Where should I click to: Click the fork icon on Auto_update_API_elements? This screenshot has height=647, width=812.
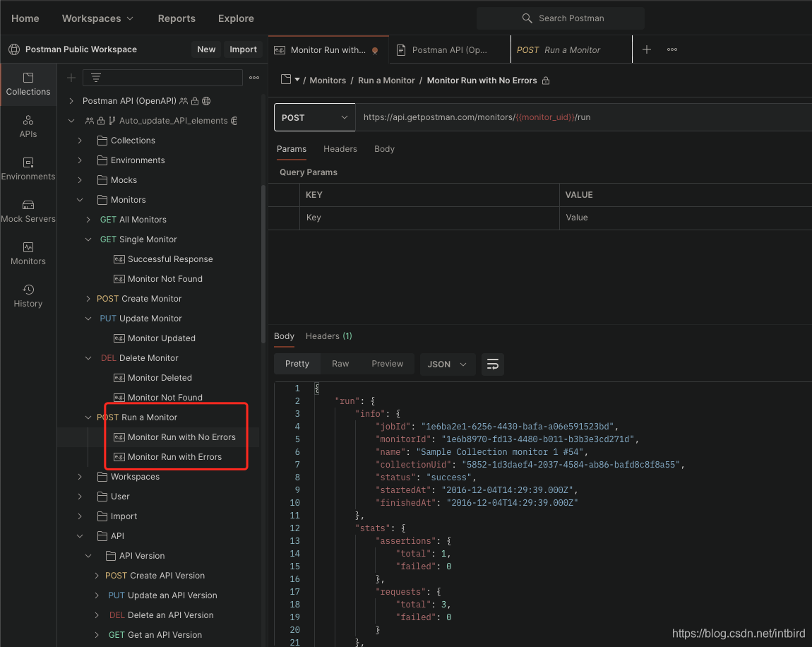pos(112,121)
